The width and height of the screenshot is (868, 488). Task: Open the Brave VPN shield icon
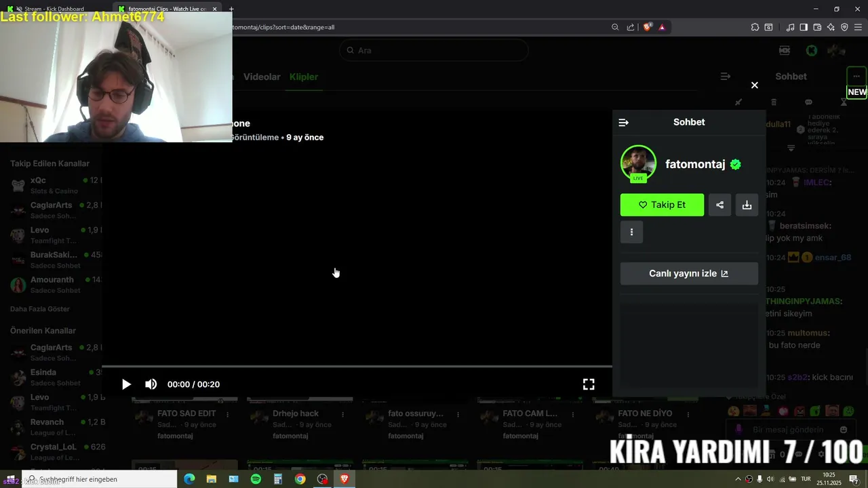[x=844, y=27]
